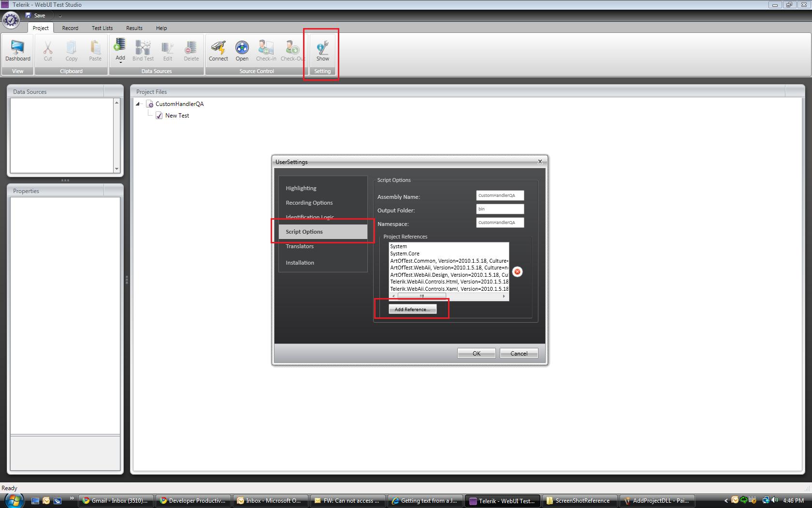Select ArtOfTest.WebAii.Design reference
The width and height of the screenshot is (812, 508).
[449, 275]
